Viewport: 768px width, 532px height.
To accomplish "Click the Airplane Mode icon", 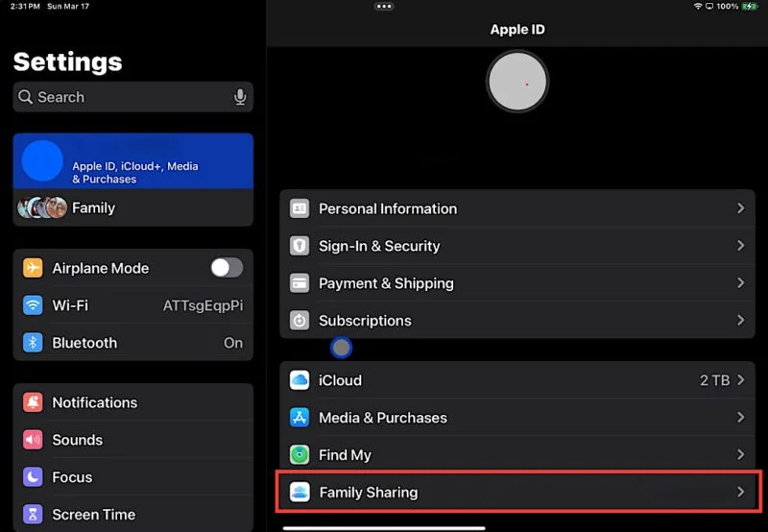I will (33, 268).
